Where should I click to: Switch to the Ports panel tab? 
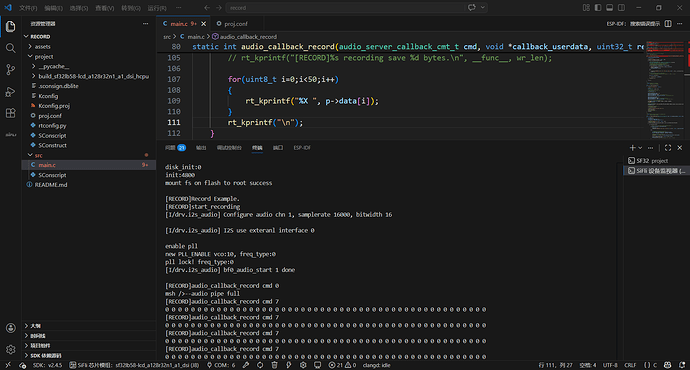click(278, 148)
